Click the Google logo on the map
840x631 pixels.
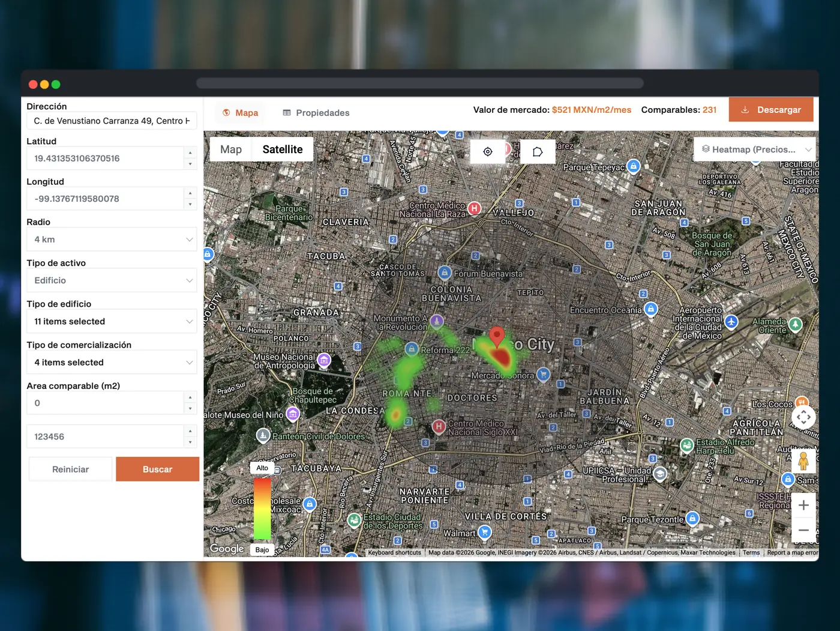[x=227, y=549]
